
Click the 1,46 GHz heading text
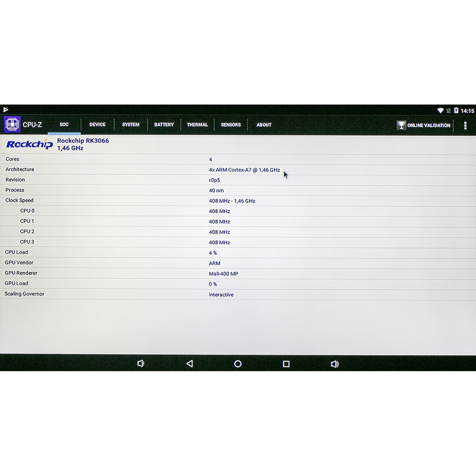pyautogui.click(x=70, y=148)
